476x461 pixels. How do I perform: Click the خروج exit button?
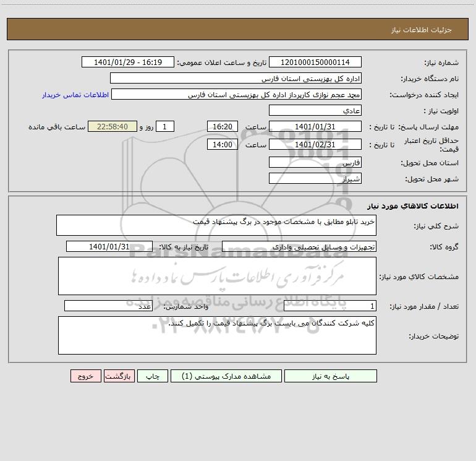85,376
